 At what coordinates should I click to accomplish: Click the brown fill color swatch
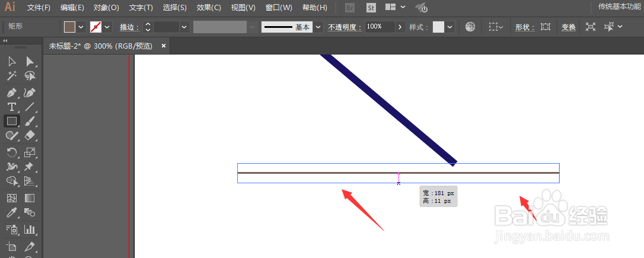tap(70, 27)
